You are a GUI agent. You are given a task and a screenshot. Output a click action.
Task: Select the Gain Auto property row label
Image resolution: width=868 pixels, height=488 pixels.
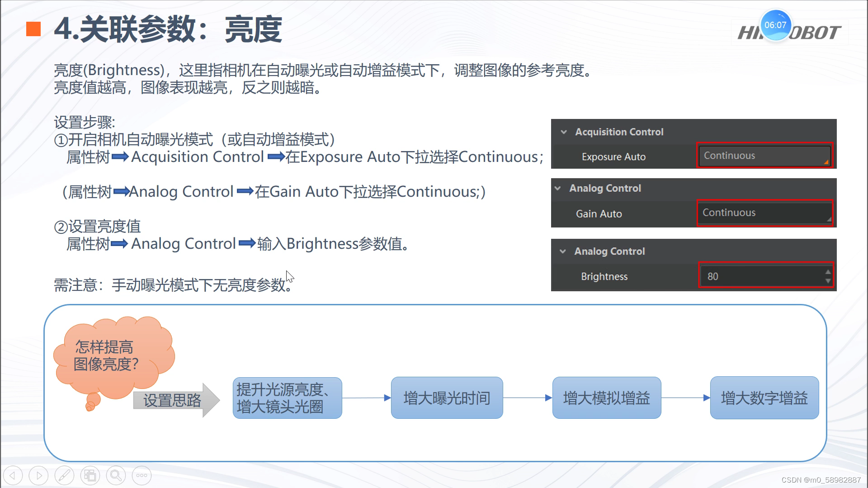click(599, 214)
